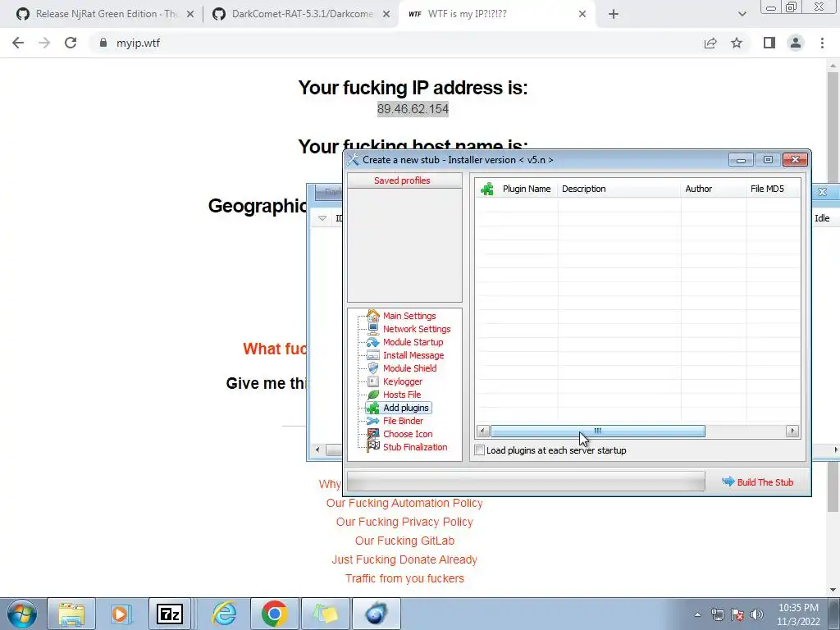Open Our Fucking GitLab link
Viewport: 840px width, 630px height.
404,541
